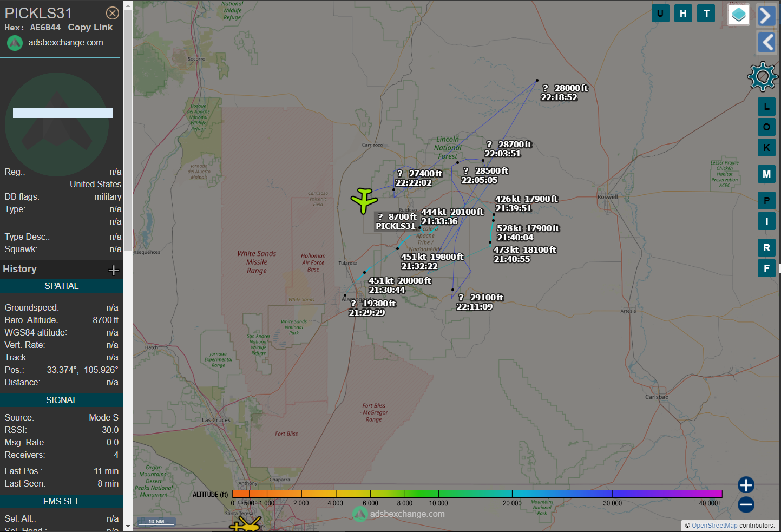Zoom out with the minus button
The width and height of the screenshot is (781, 532).
746,504
